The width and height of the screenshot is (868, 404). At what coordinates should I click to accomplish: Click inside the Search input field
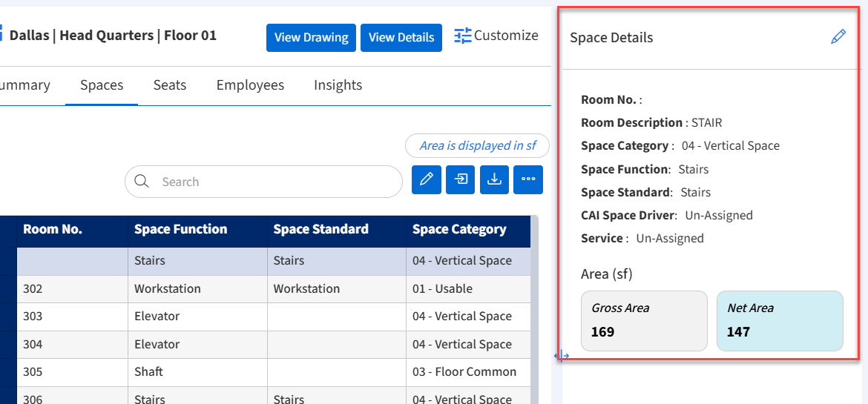point(274,182)
